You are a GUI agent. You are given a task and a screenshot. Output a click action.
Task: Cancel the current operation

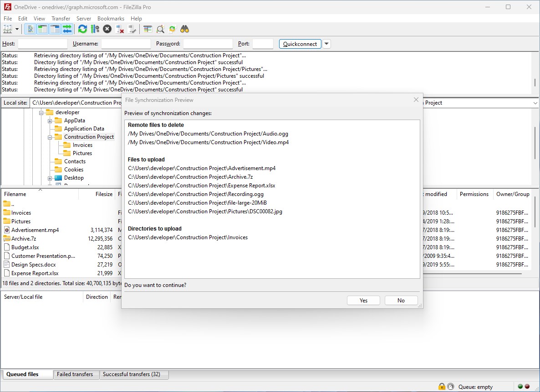(x=107, y=29)
